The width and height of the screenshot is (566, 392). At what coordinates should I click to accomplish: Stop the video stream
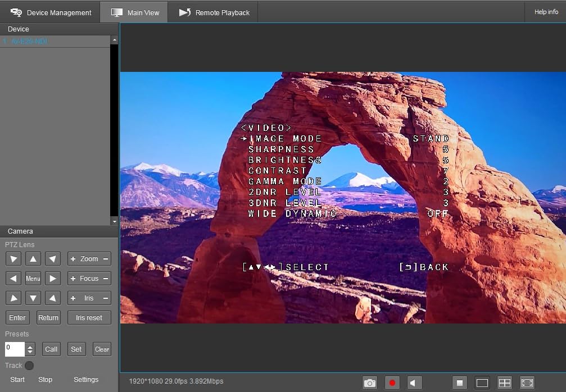coord(460,382)
